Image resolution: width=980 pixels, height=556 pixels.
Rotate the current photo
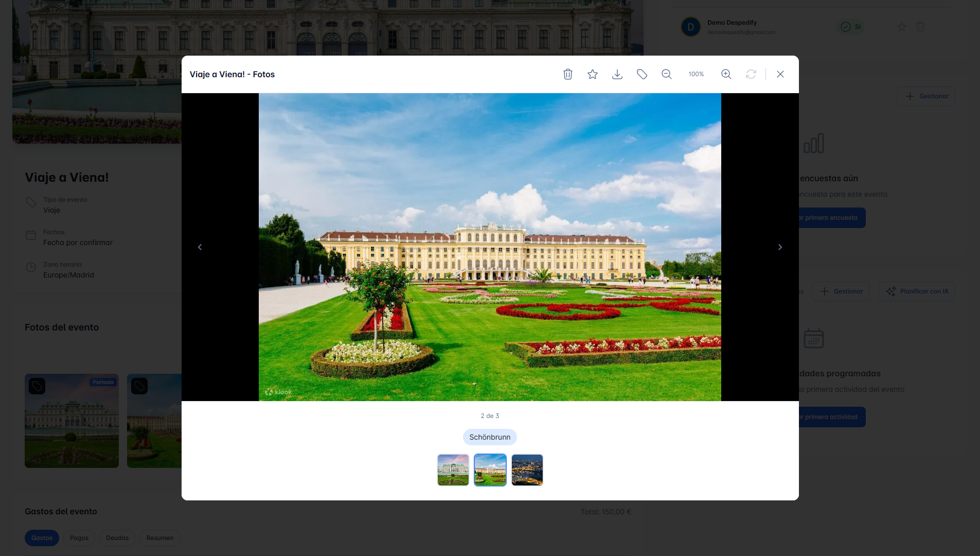pos(751,74)
